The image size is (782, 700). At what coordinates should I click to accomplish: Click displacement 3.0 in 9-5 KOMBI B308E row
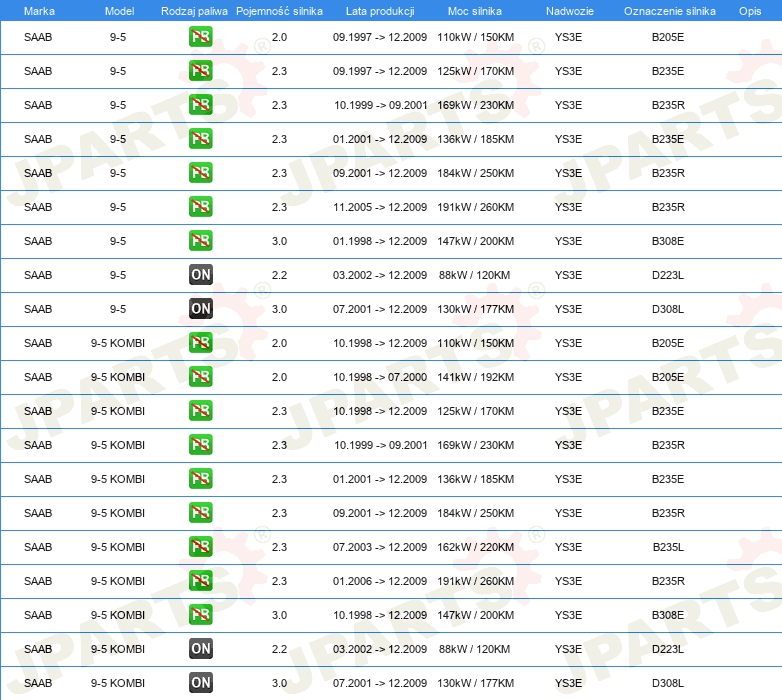click(279, 615)
